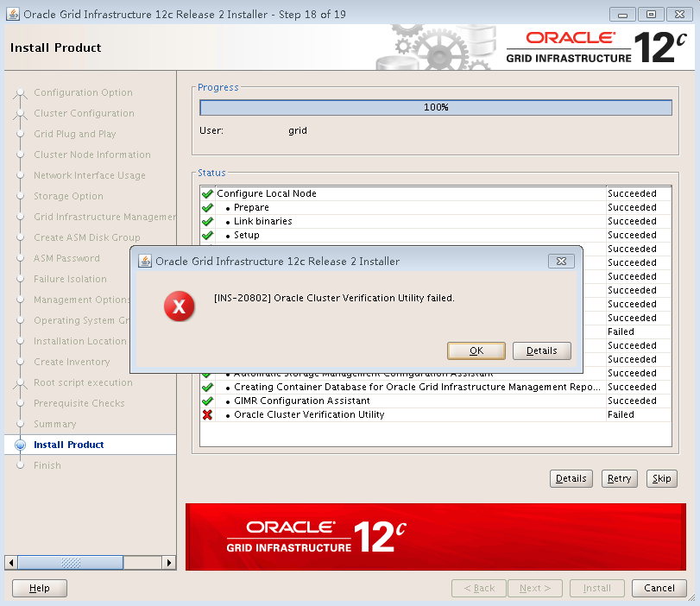Select the Management Options step
Screen dimensions: 700x606
[82, 300]
